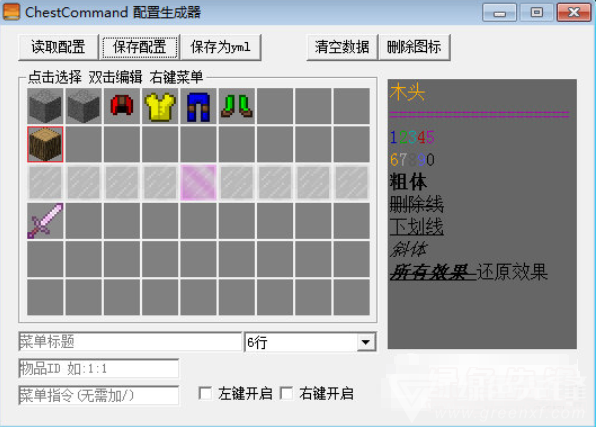Viewport: 596px width, 427px height.
Task: Open the 6行 row count dropdown
Action: 310,342
